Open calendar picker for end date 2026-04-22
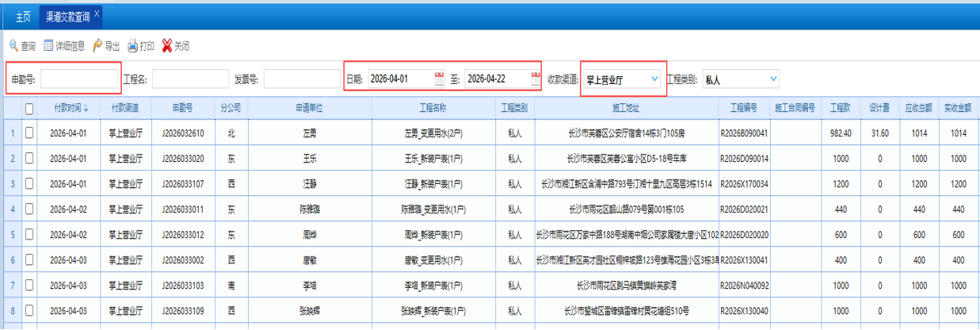The width and height of the screenshot is (980, 330). click(x=536, y=79)
